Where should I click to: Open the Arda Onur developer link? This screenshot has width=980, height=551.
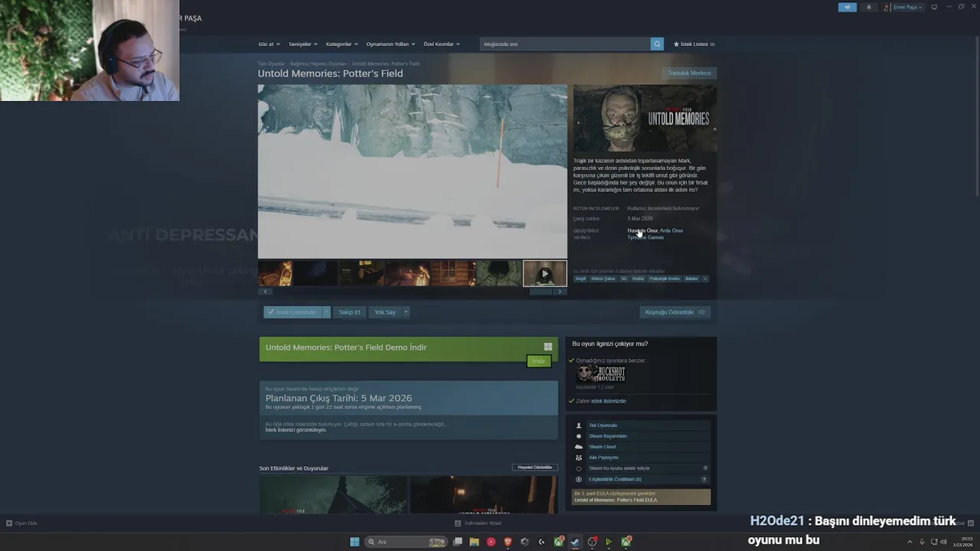pyautogui.click(x=671, y=230)
